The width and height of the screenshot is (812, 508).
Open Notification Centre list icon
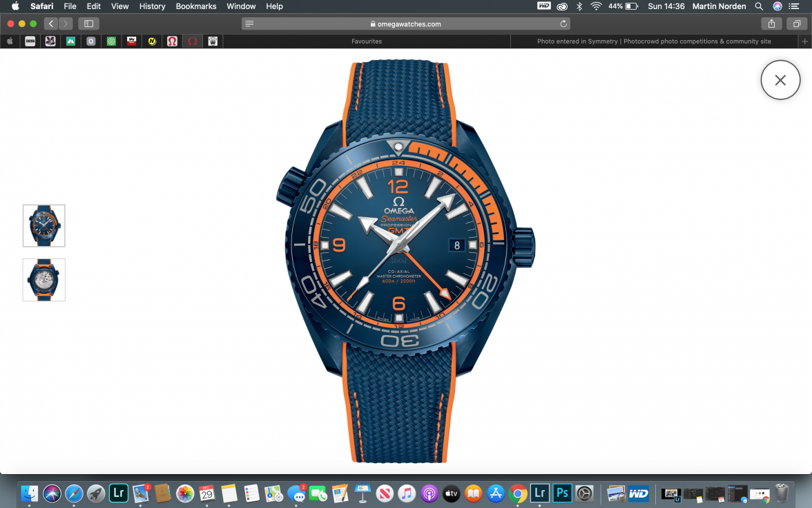tap(794, 6)
